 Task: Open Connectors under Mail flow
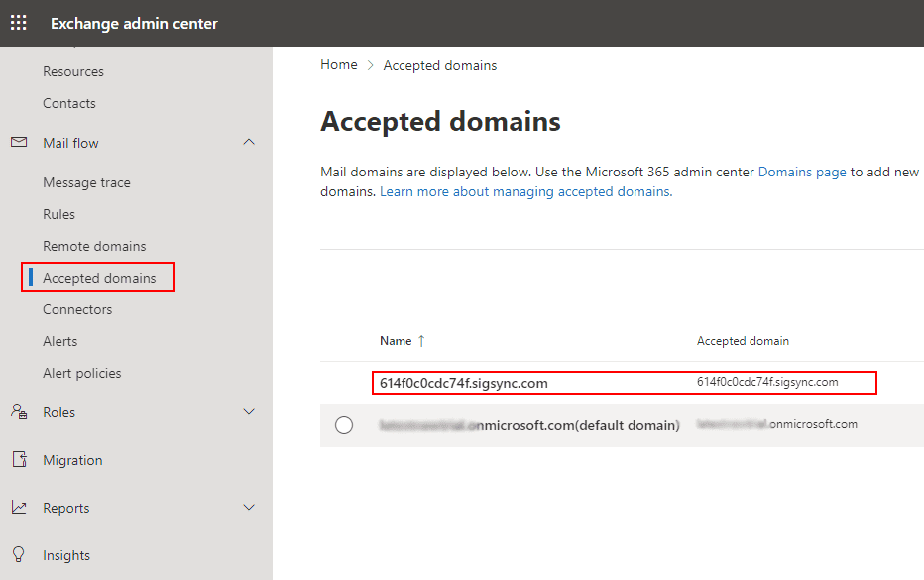[x=77, y=309]
